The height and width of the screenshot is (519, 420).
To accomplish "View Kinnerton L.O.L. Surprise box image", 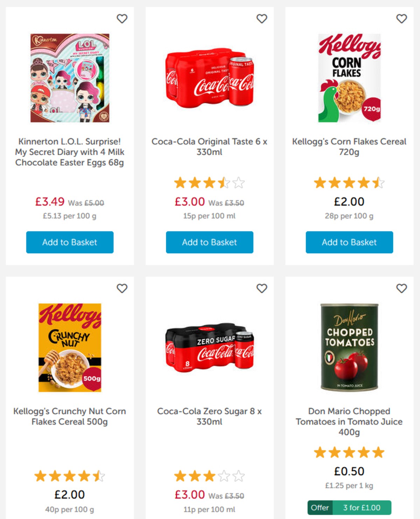I will coord(70,78).
